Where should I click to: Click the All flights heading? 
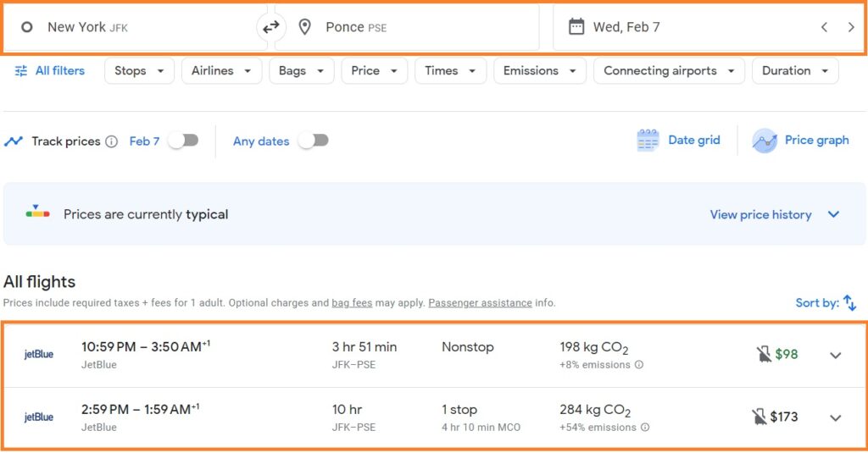pos(39,282)
